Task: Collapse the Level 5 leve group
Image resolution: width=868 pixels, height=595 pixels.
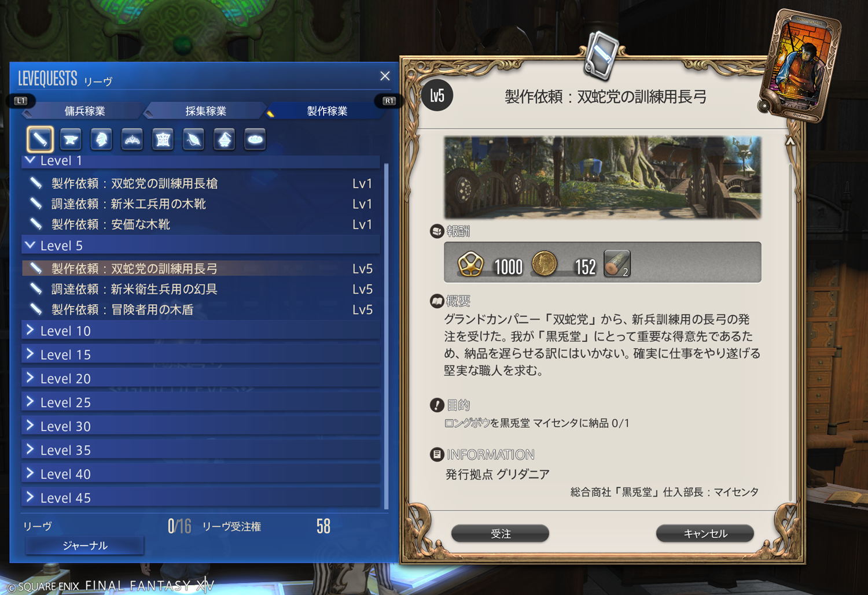Action: pos(200,246)
